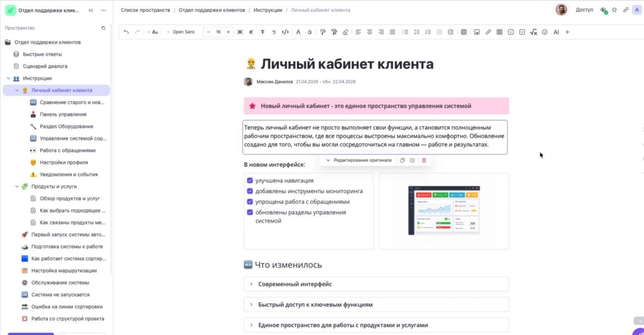Open background fill color picker
Screen dimensions: 644x335
point(310,32)
